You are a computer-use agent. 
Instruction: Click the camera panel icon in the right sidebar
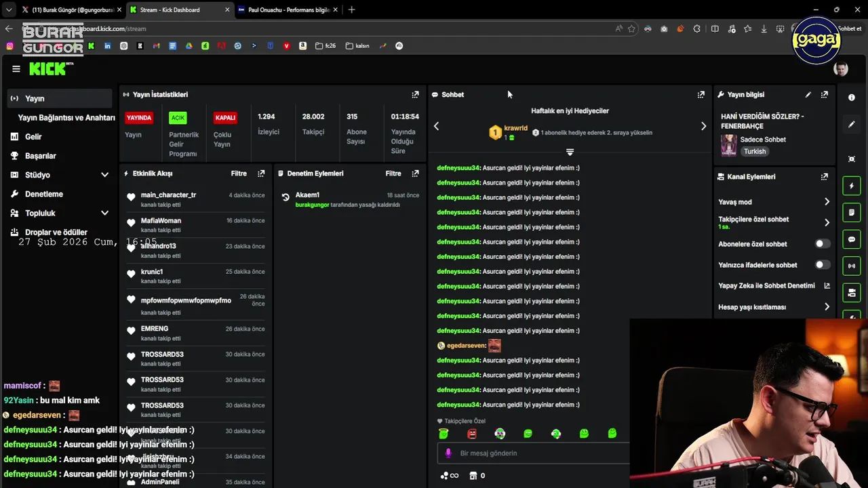852,293
